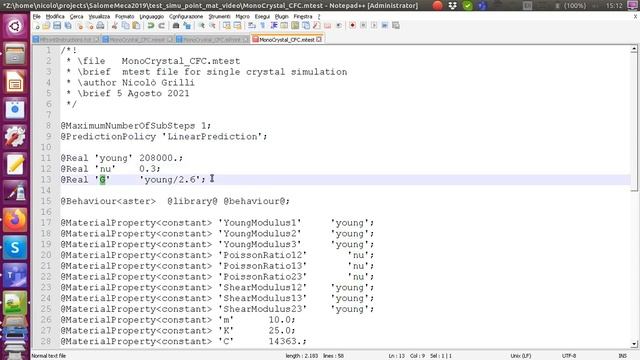Click the Close document toolbar icon
Viewport: 640px width, 360px height.
point(80,26)
